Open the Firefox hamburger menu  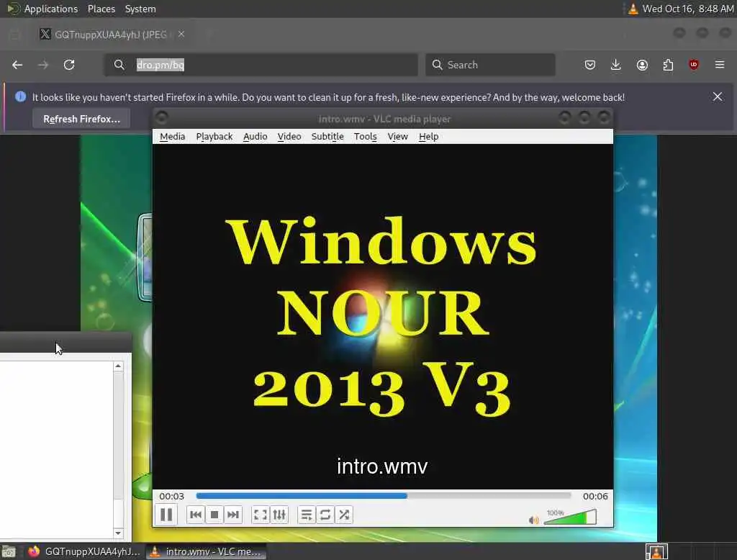coord(720,65)
